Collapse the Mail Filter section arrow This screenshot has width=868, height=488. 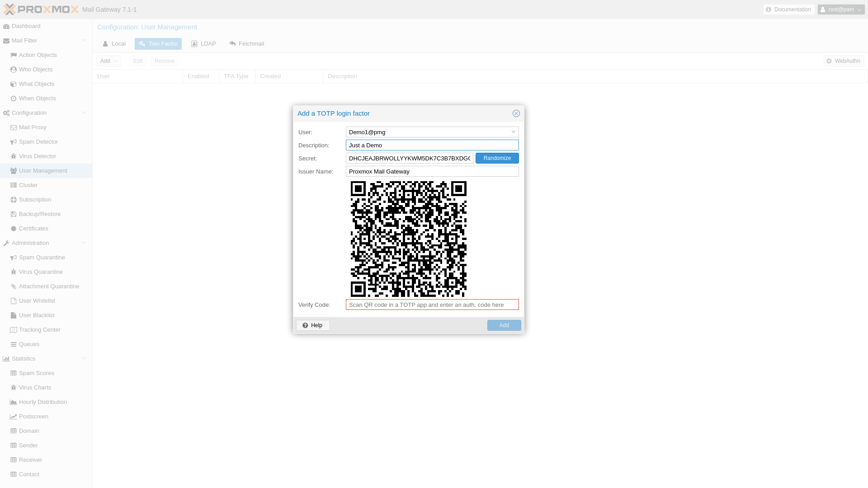point(83,41)
